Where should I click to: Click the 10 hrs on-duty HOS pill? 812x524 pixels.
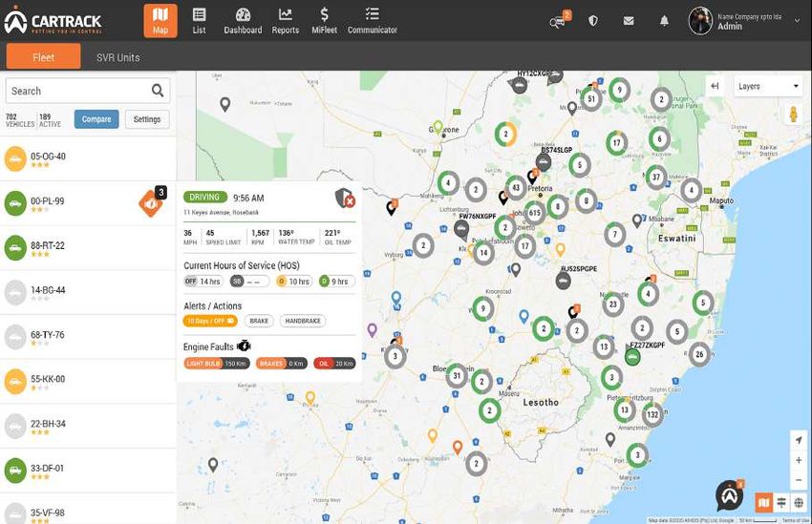click(x=294, y=282)
